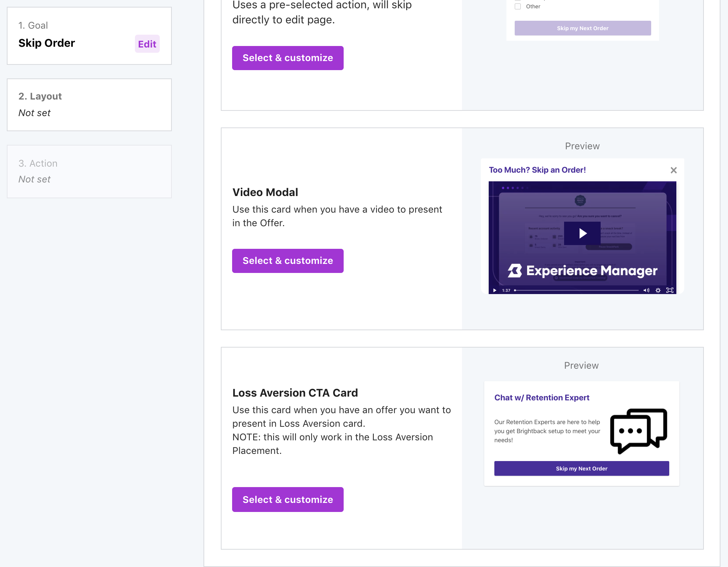728x567 pixels.
Task: Open video settings gear icon
Action: point(658,290)
